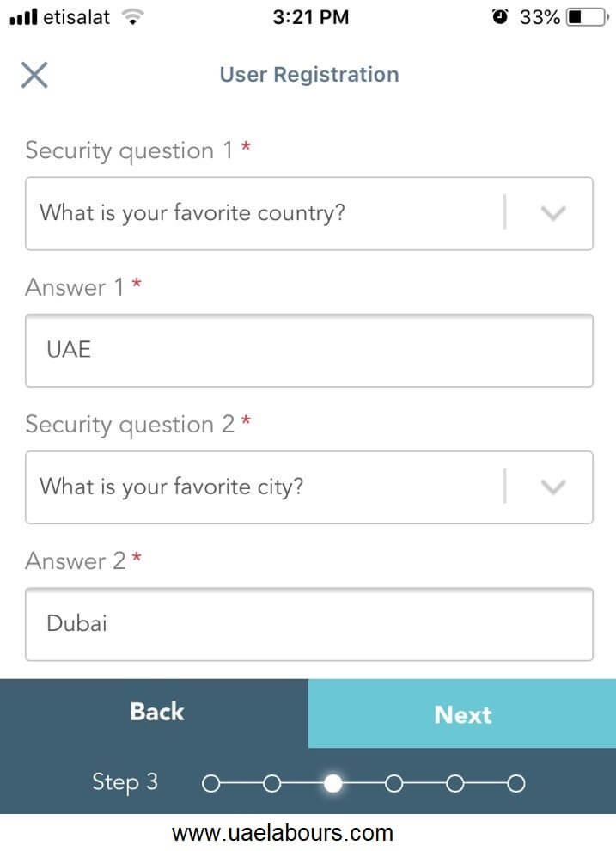
Task: Select the highlighted third step circle
Action: pos(333,784)
